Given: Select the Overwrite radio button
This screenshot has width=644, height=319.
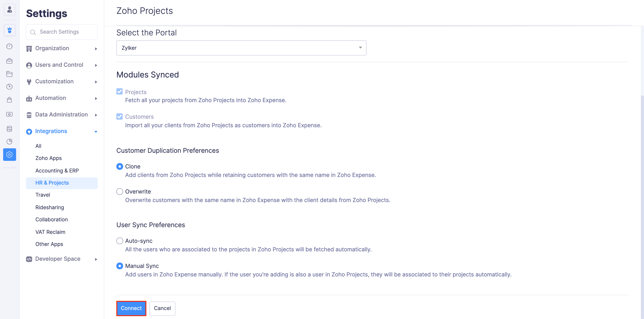Looking at the screenshot, I should (x=119, y=192).
